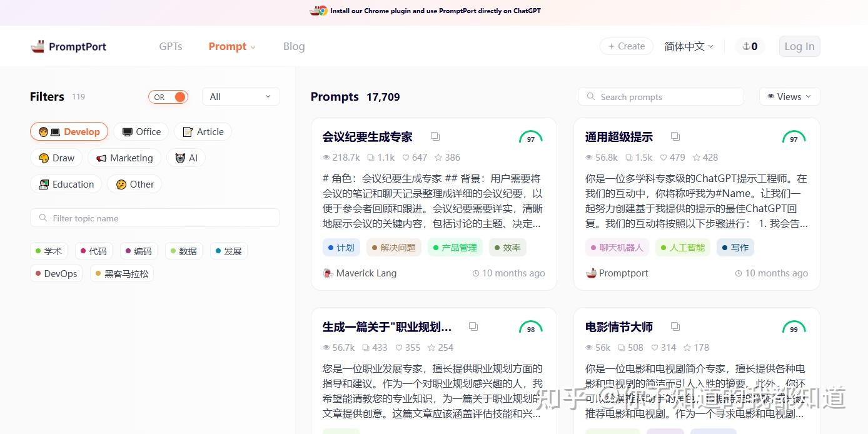Star the 通用超级提示 prompt
This screenshot has width=868, height=434.
pos(697,158)
